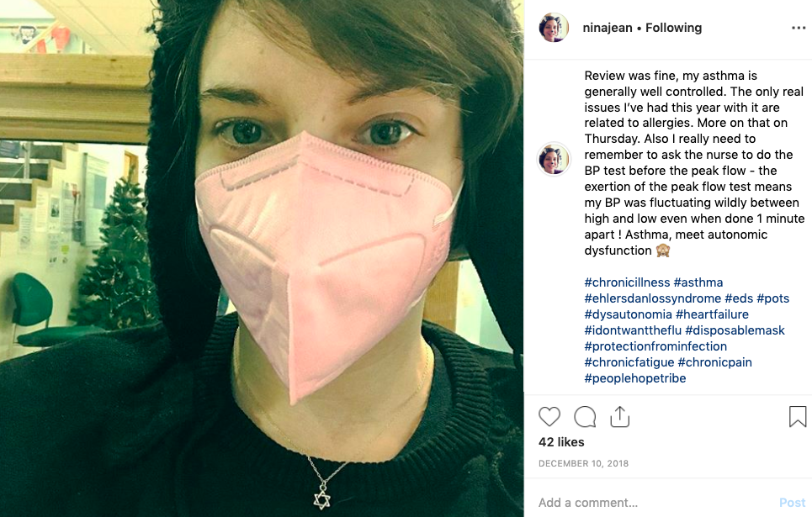Open the ninajean username profile link

tap(607, 28)
